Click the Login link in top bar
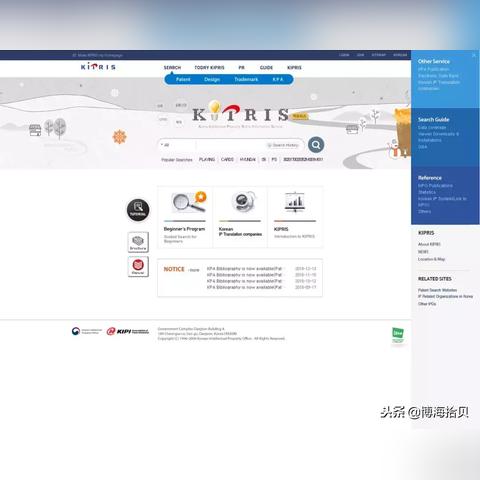Screen dimensions: 480x480 tap(344, 55)
